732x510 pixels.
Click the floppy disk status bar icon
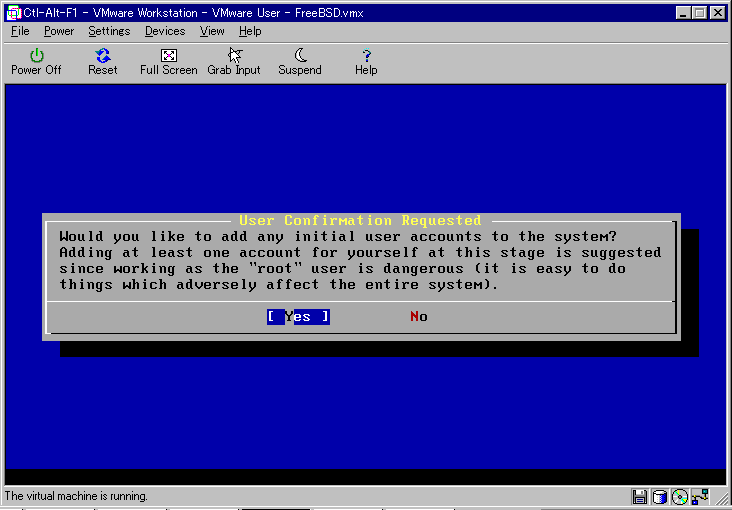(639, 496)
